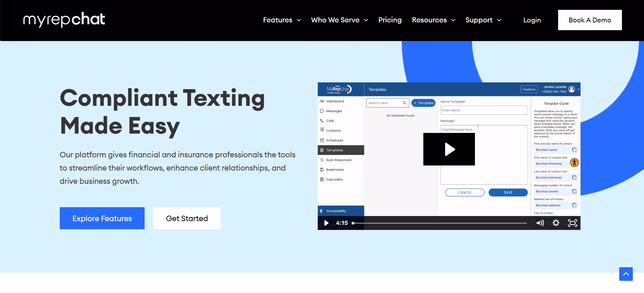644x293 pixels.
Task: Click copy icon beside ${contact.address}
Action: (574, 206)
